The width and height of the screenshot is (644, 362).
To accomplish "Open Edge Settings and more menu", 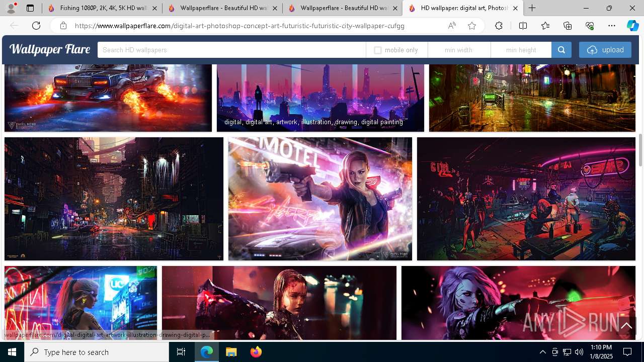I will coord(612,26).
